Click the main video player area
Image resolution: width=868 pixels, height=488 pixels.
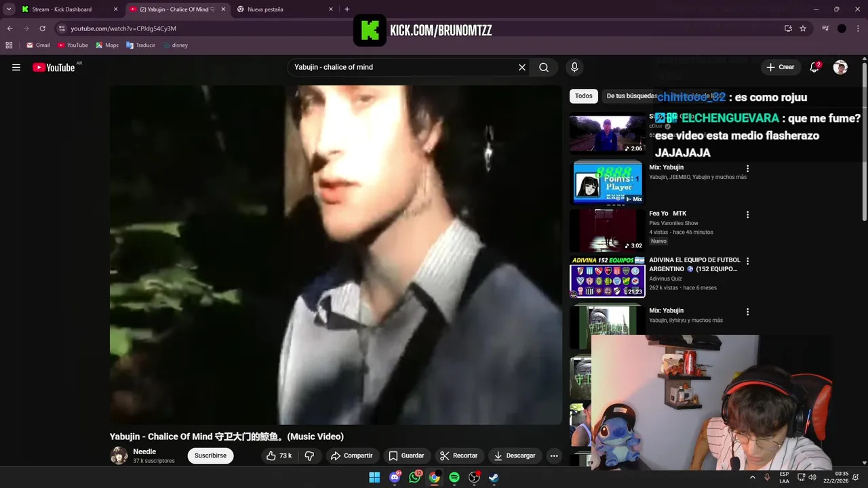click(x=336, y=255)
